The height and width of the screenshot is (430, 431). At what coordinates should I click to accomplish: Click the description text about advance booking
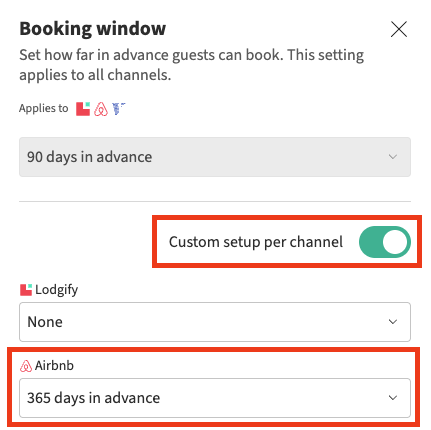pos(191,65)
